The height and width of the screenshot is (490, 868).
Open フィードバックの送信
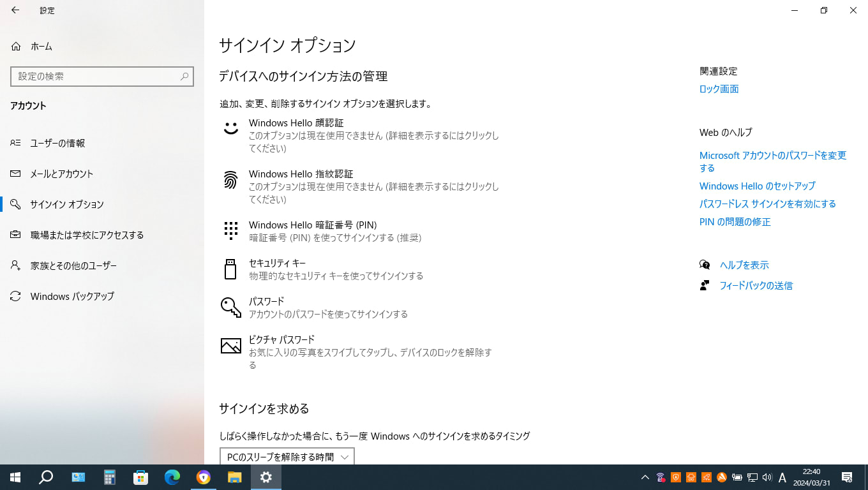point(756,285)
